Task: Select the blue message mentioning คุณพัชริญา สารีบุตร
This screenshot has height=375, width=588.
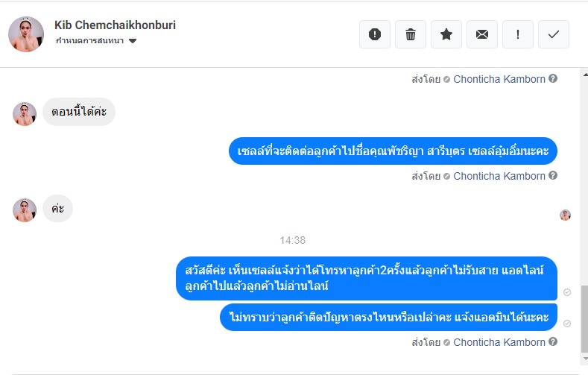Action: pyautogui.click(x=393, y=151)
